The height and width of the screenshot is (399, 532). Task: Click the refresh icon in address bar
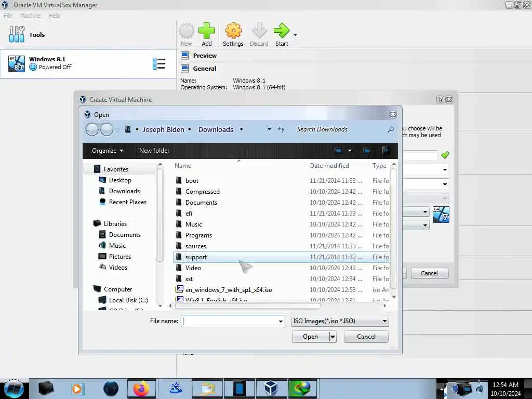281,129
